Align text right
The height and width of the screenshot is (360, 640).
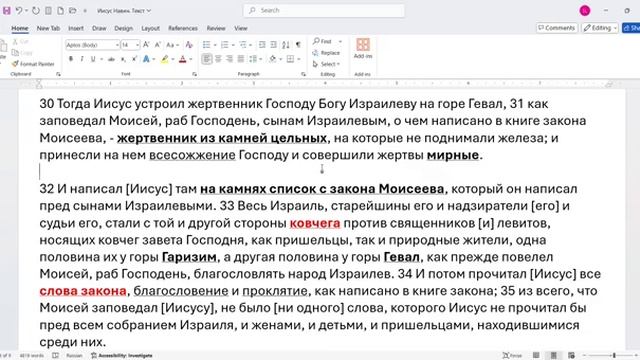229,59
